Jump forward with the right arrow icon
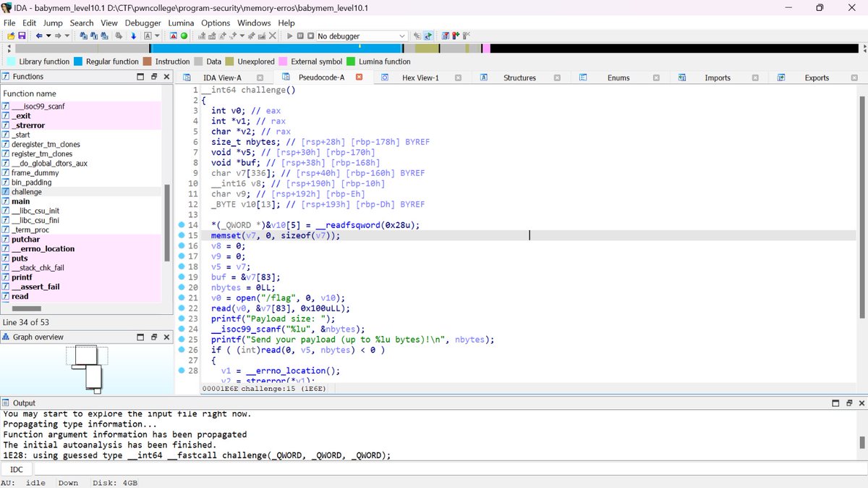Image resolution: width=868 pixels, height=488 pixels. click(x=59, y=35)
